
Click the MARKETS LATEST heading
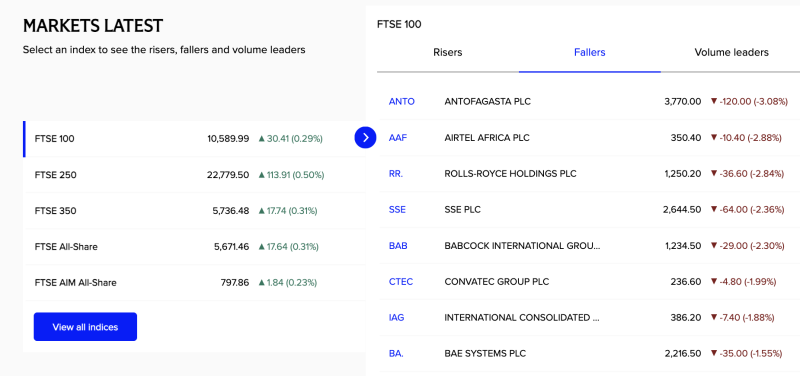[x=93, y=26]
